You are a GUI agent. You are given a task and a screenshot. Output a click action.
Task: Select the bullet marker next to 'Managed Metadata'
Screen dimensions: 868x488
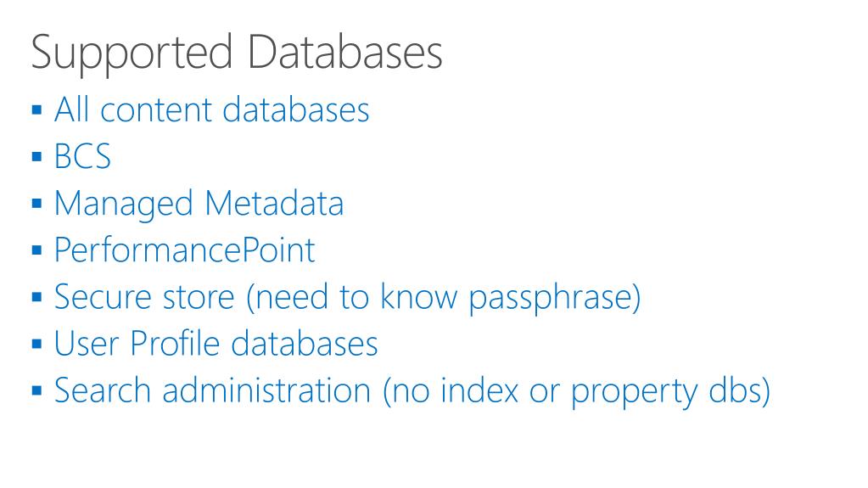pos(37,204)
